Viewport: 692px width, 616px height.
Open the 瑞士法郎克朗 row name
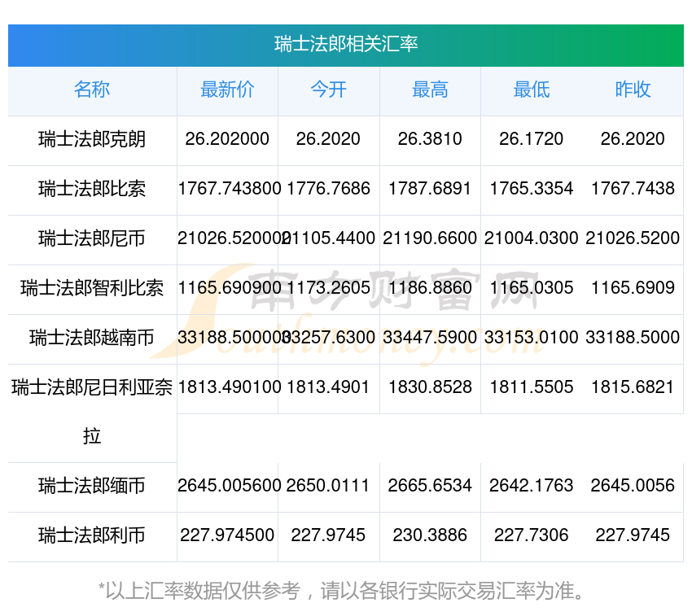tap(92, 139)
